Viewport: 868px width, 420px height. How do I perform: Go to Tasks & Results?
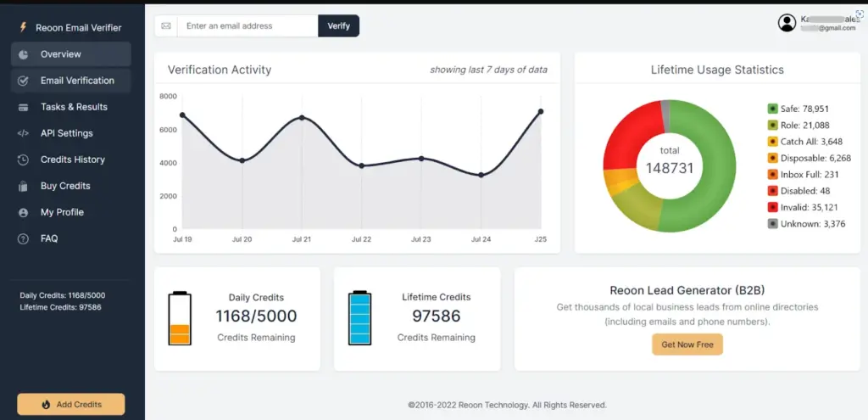point(71,107)
